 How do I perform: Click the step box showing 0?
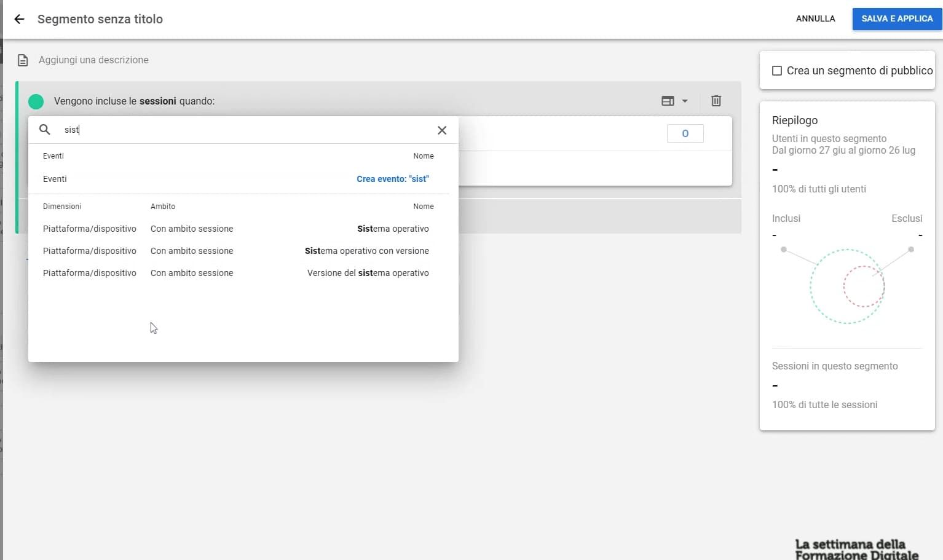click(685, 133)
